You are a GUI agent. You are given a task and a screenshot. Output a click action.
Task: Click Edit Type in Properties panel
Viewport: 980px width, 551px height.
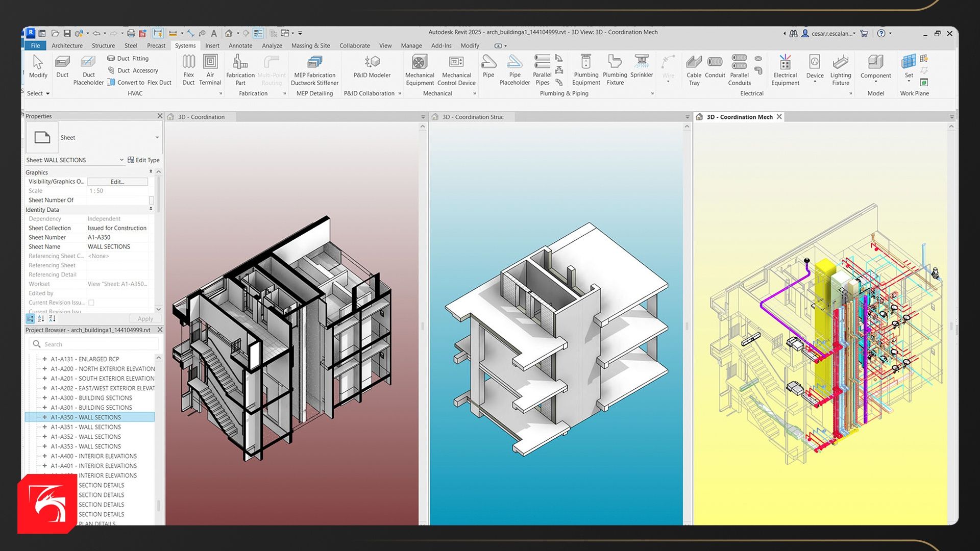143,160
